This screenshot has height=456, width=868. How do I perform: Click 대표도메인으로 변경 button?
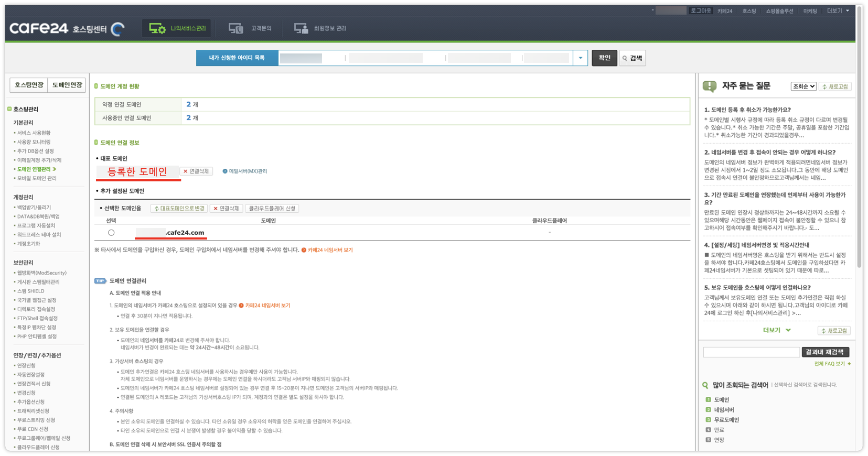(179, 209)
